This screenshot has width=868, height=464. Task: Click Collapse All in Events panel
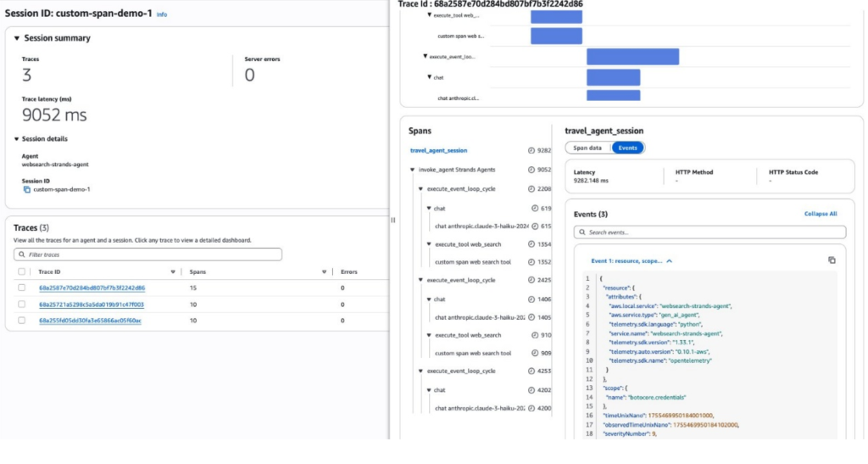[x=821, y=214]
